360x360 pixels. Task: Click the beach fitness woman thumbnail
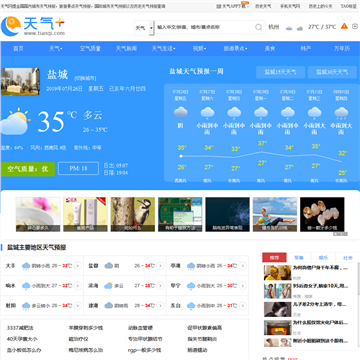click(275, 214)
